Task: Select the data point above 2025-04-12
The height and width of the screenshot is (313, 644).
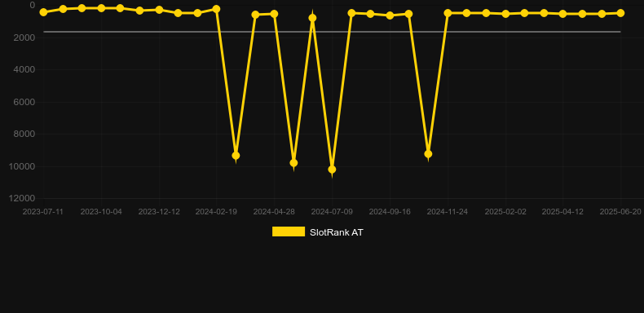Action: coord(562,14)
